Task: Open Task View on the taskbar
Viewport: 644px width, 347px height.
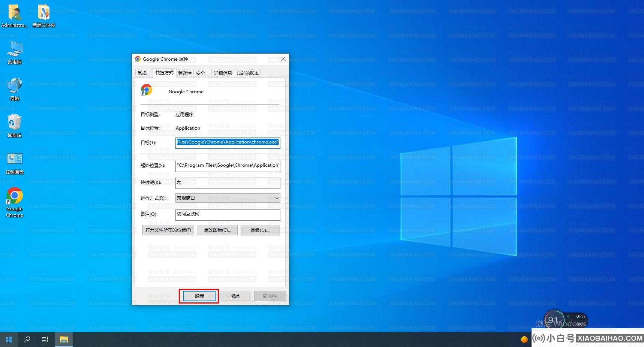Action: click(45, 340)
